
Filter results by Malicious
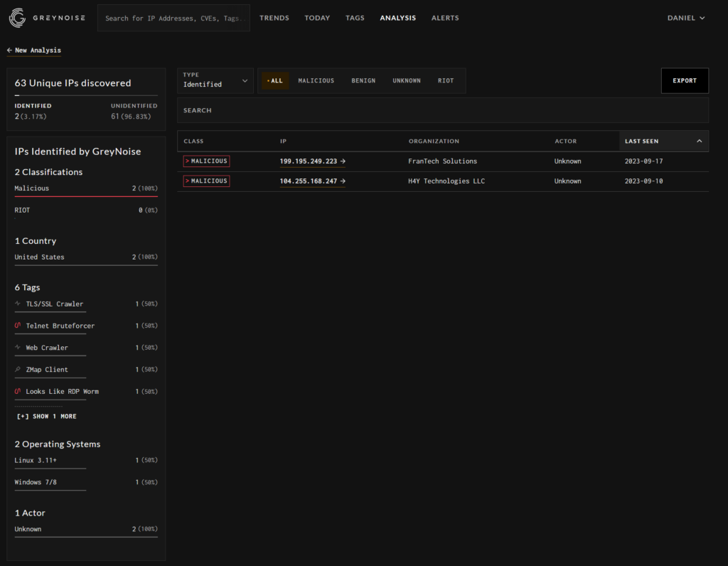(316, 81)
